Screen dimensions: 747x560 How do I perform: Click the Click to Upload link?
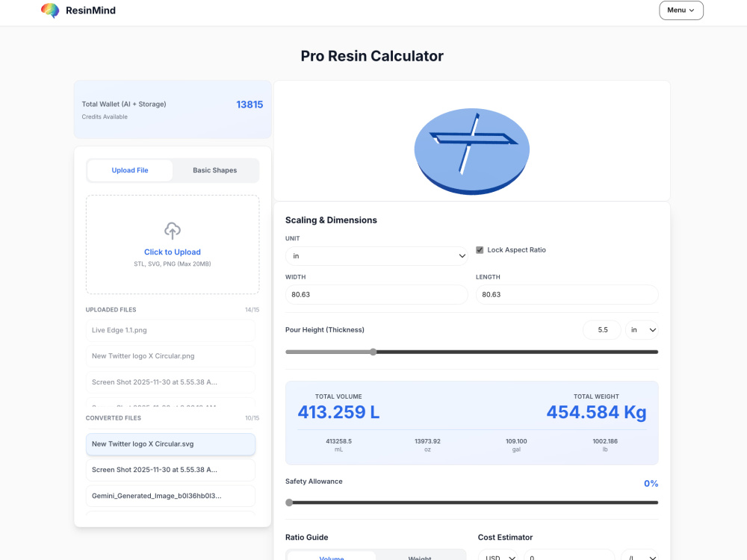pos(173,252)
